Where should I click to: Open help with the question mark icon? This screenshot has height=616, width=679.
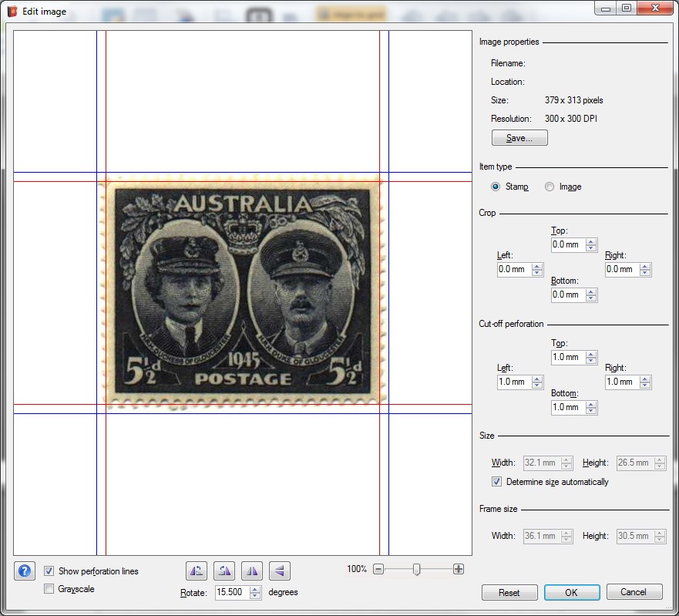click(x=25, y=571)
